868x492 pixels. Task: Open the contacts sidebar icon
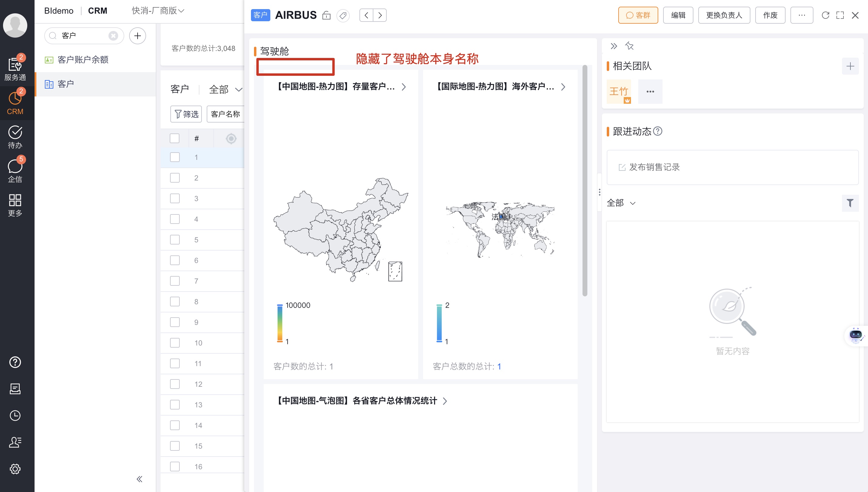pos(15,442)
